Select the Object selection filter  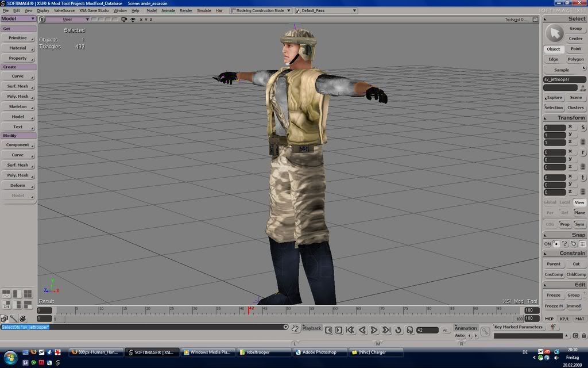coord(553,49)
